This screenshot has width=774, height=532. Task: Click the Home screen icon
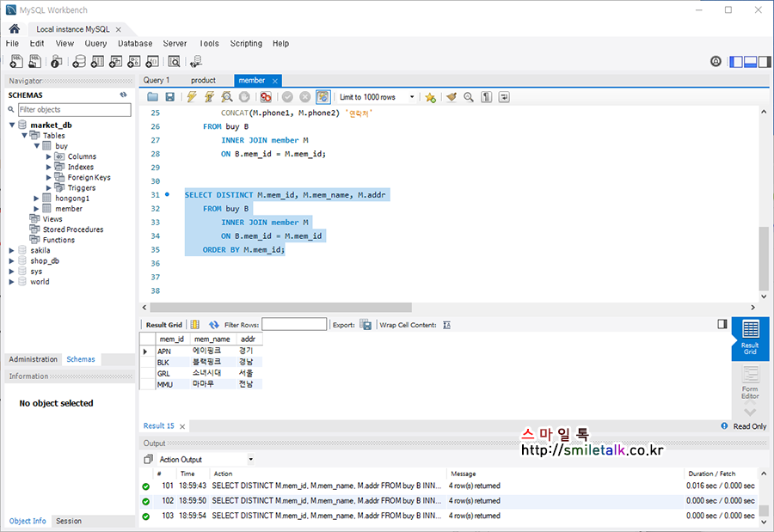coord(15,28)
